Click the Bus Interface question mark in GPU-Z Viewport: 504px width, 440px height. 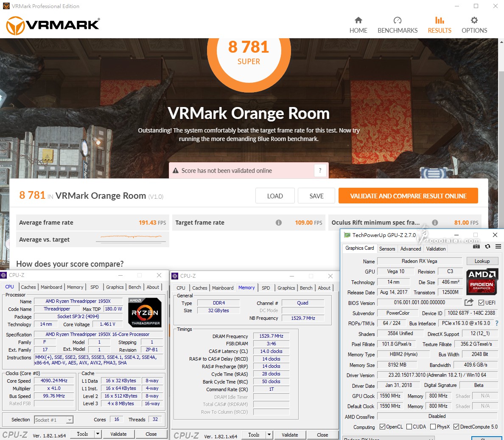coord(497,323)
